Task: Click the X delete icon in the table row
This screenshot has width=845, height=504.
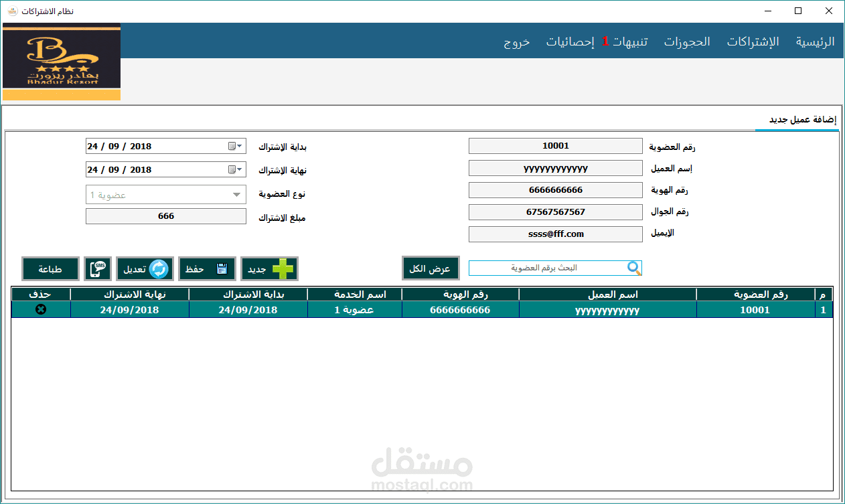Action: pyautogui.click(x=40, y=309)
